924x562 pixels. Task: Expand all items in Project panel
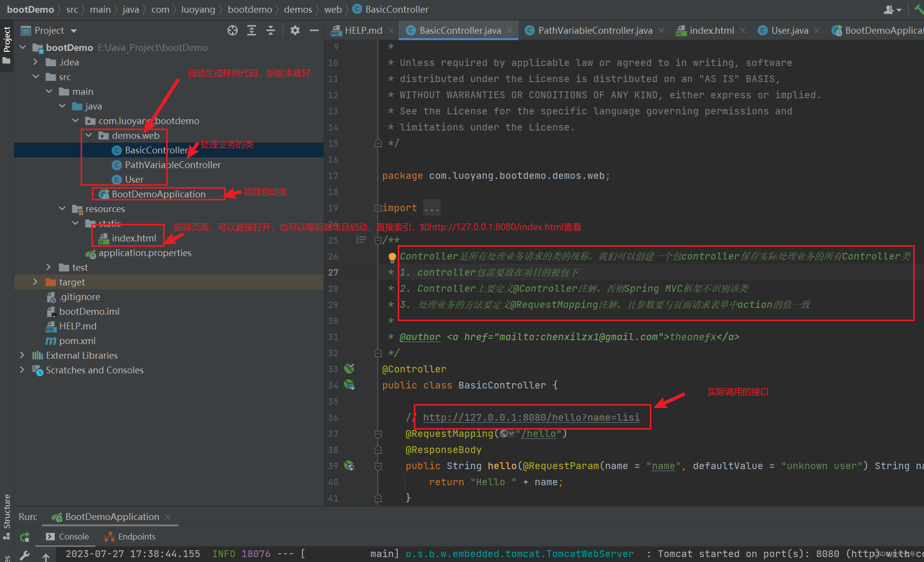pos(252,30)
